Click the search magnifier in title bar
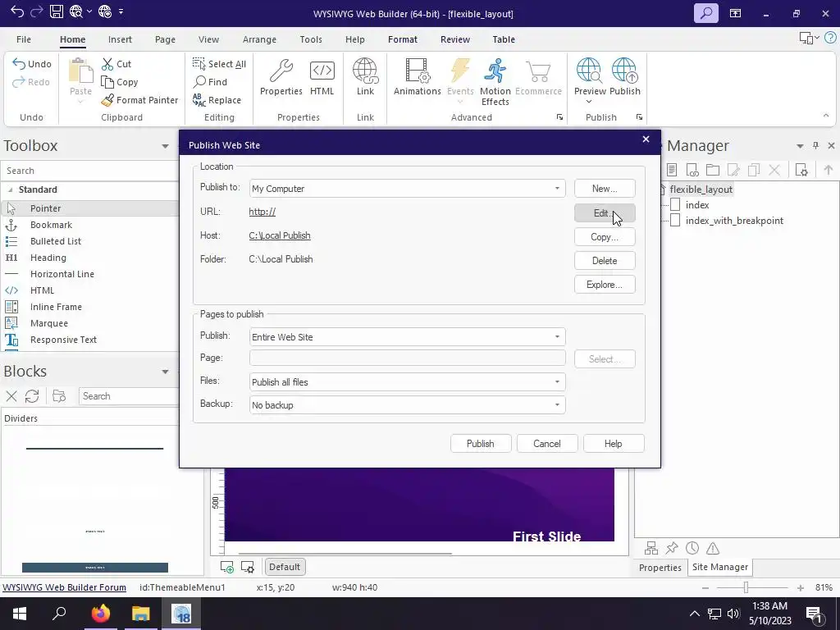Screen dimensions: 840x630 [706, 13]
